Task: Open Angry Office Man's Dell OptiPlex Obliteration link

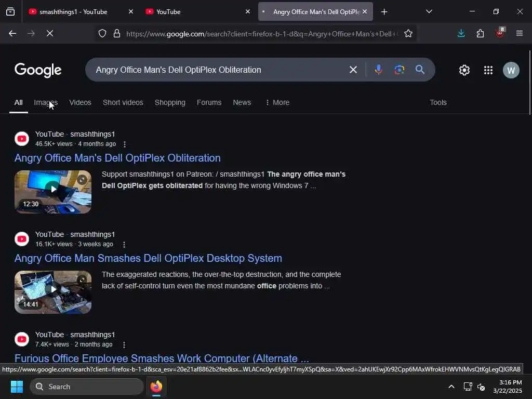Action: [x=117, y=158]
